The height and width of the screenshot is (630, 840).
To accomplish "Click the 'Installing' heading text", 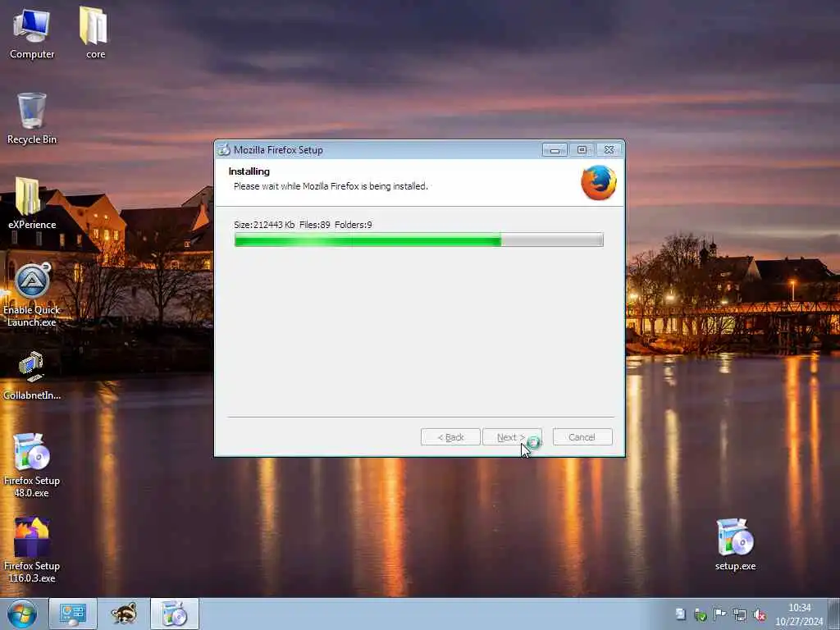I will tap(249, 171).
